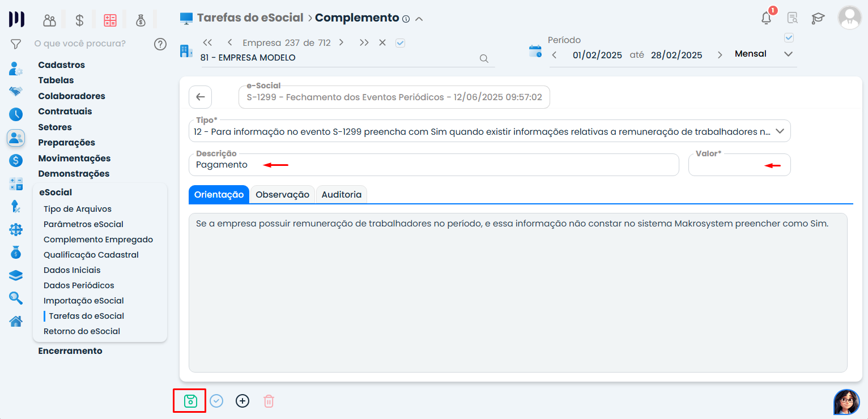Image resolution: width=868 pixels, height=419 pixels.
Task: Jump to first company with double left arrows
Action: click(207, 42)
